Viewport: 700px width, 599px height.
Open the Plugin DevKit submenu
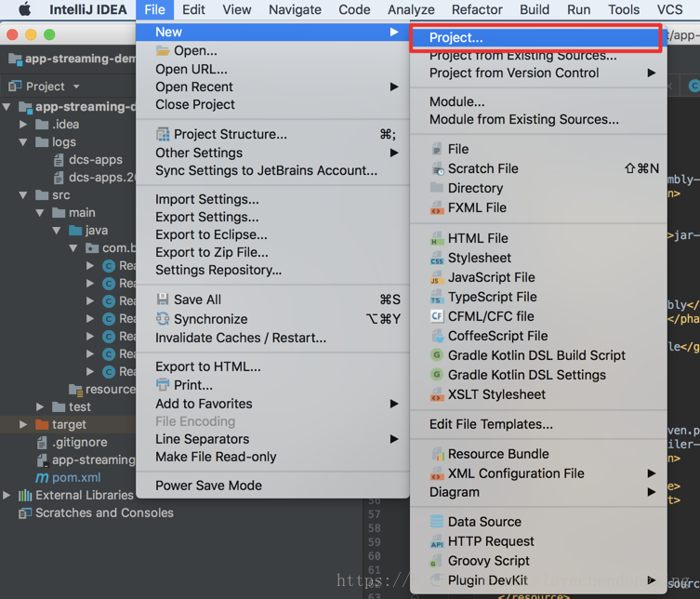[538, 580]
